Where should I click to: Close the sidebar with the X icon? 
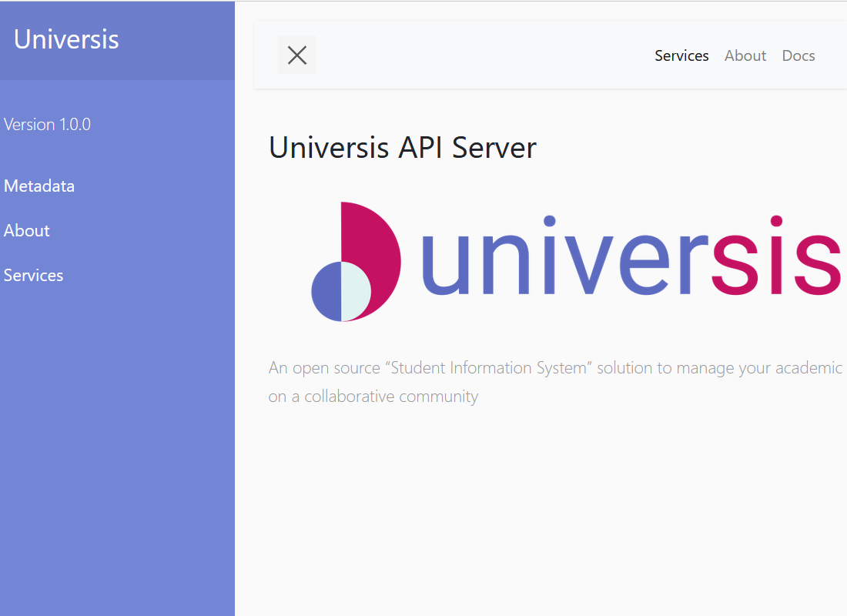click(x=297, y=55)
